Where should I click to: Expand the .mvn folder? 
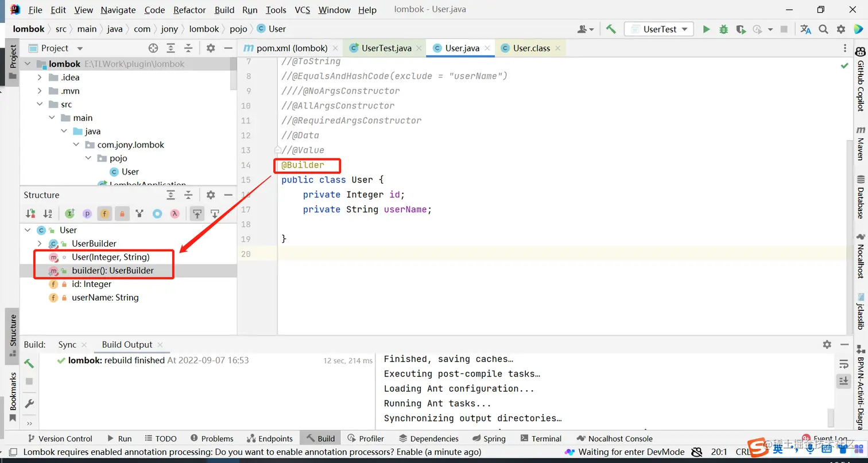[x=39, y=91]
